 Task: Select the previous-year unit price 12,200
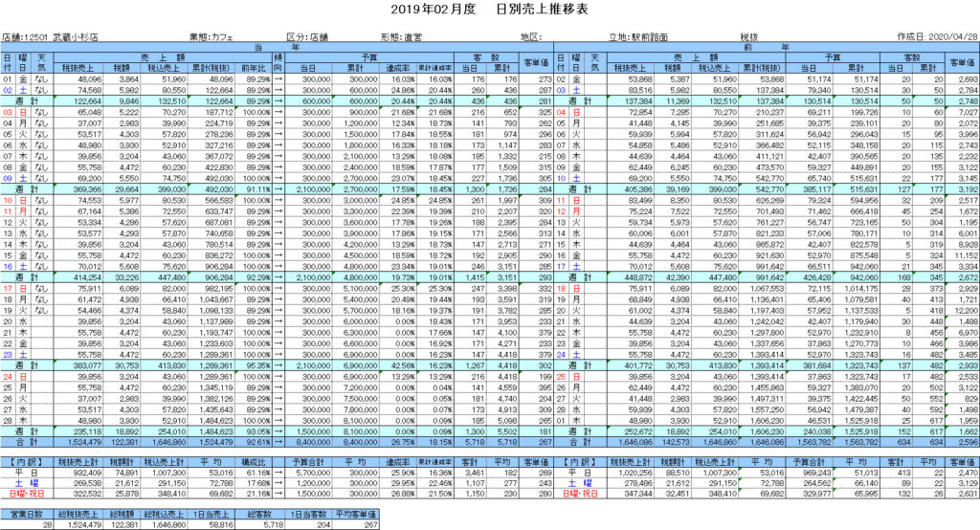967,311
